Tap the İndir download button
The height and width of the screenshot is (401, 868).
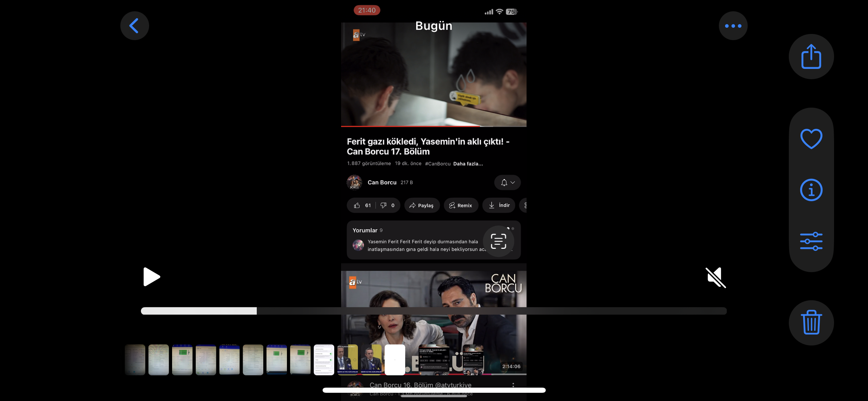point(499,205)
